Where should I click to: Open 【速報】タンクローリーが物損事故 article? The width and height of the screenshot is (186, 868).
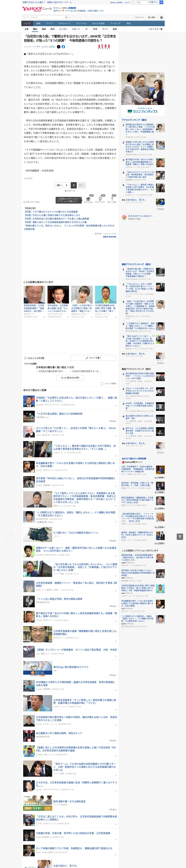point(77,650)
